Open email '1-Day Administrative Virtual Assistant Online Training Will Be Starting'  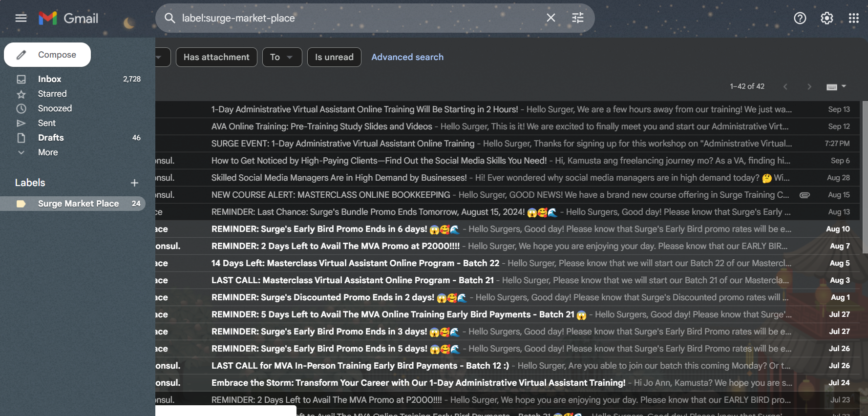click(508, 109)
